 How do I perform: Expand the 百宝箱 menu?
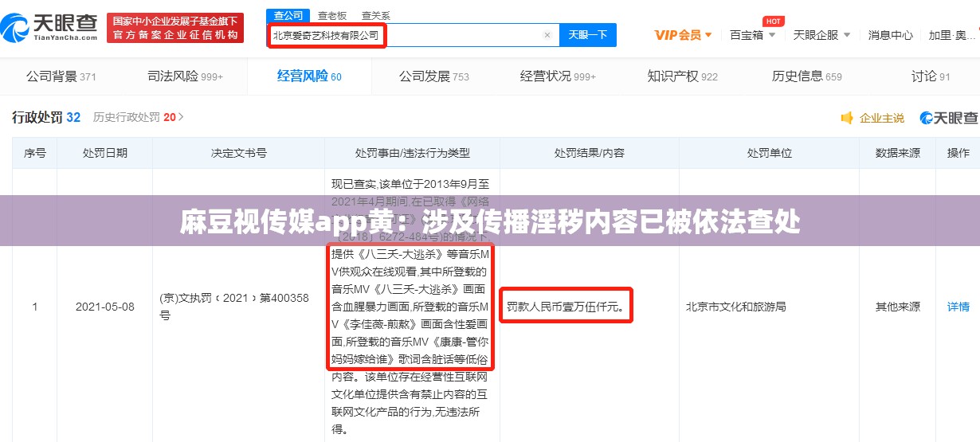point(751,35)
